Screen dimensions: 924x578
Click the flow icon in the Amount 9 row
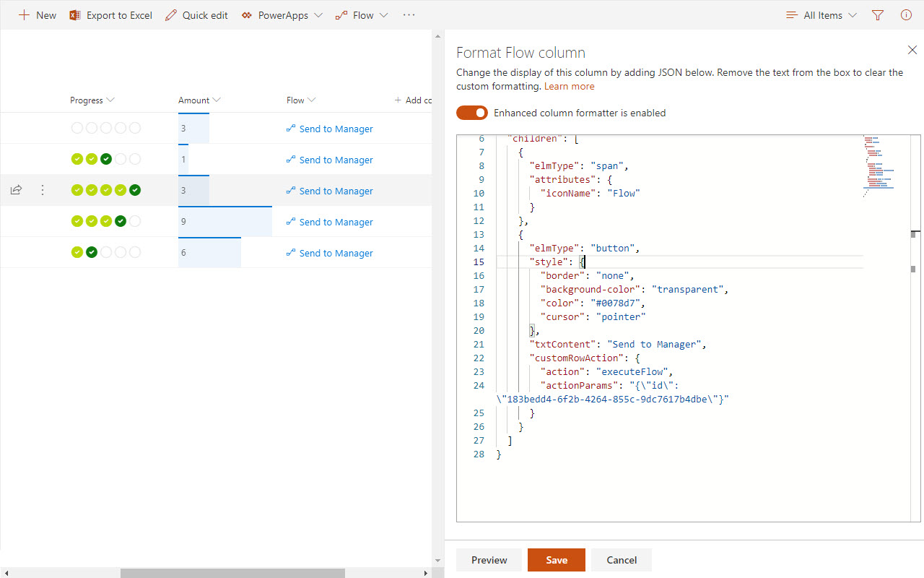[291, 222]
